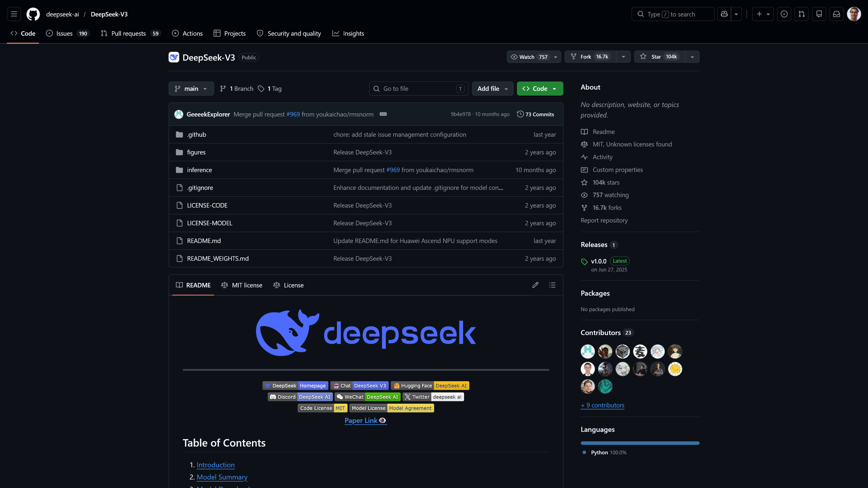Image resolution: width=868 pixels, height=488 pixels.
Task: Edit README using the pencil icon
Action: click(535, 285)
